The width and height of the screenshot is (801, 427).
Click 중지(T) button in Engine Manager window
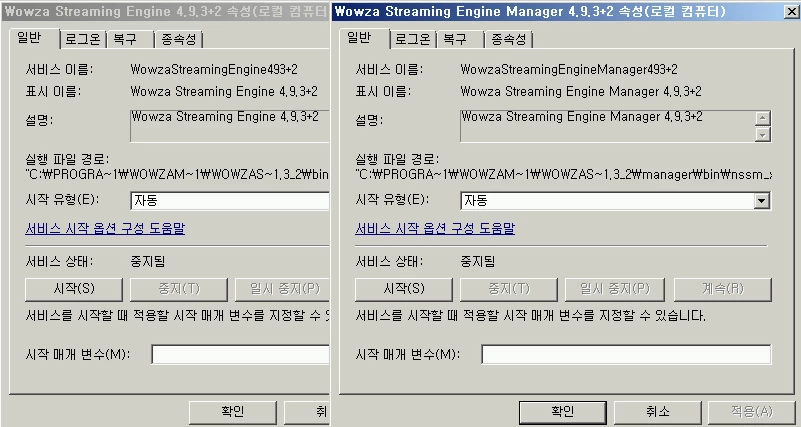click(x=509, y=289)
